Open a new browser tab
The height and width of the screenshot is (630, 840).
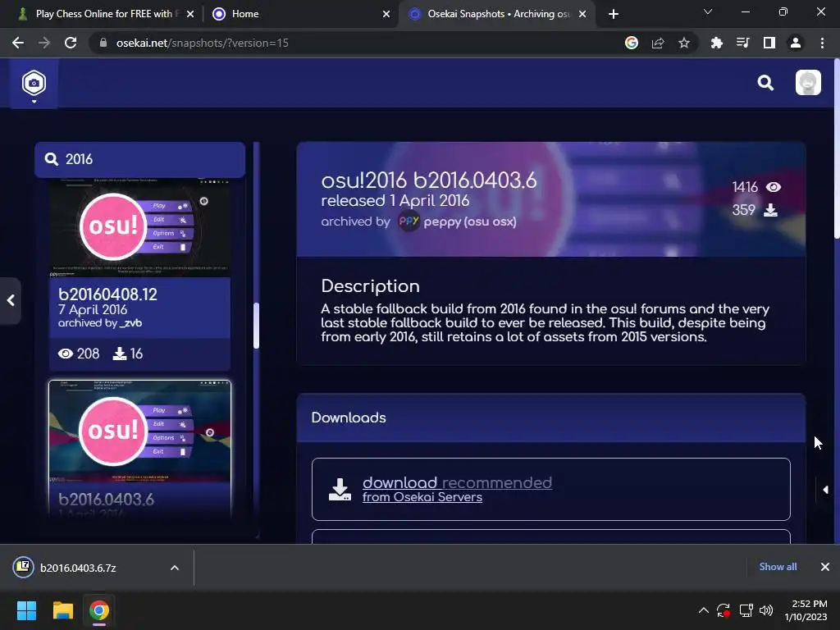click(614, 14)
